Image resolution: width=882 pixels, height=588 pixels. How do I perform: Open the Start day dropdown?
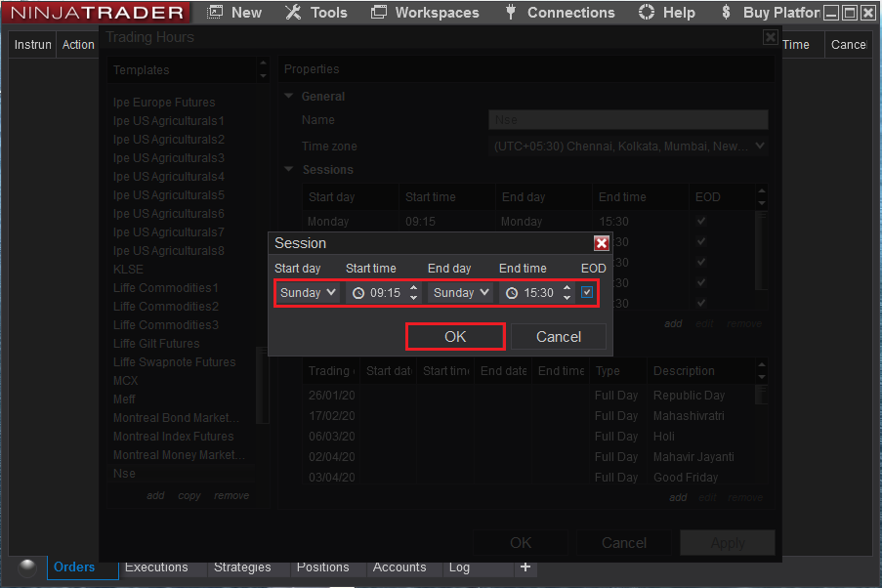point(308,293)
